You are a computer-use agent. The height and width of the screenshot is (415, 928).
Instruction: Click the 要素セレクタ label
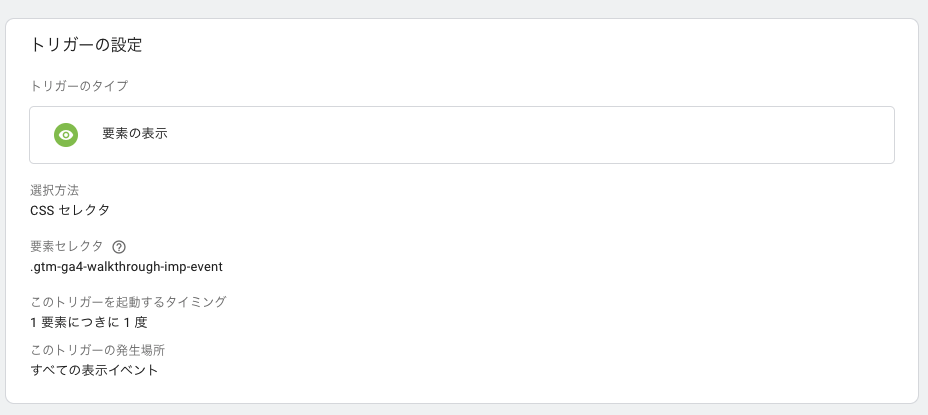pyautogui.click(x=66, y=246)
